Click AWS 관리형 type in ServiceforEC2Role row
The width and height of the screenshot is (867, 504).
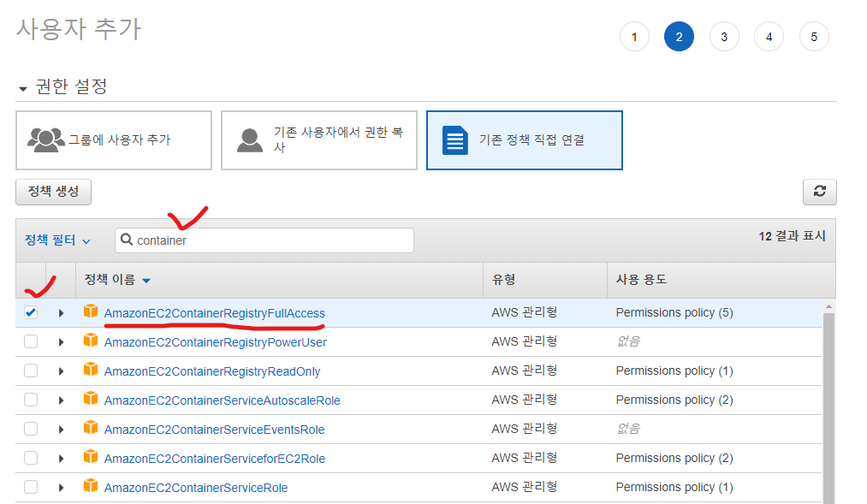[524, 458]
